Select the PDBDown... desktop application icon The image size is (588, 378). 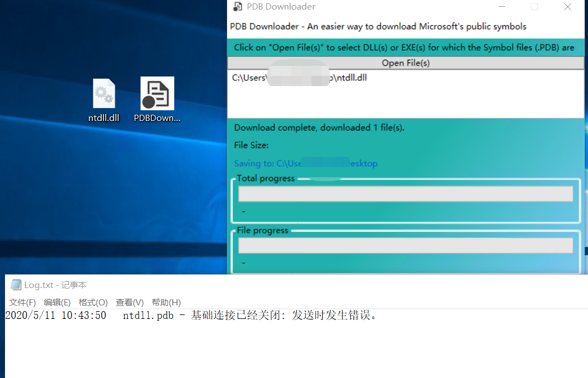157,93
